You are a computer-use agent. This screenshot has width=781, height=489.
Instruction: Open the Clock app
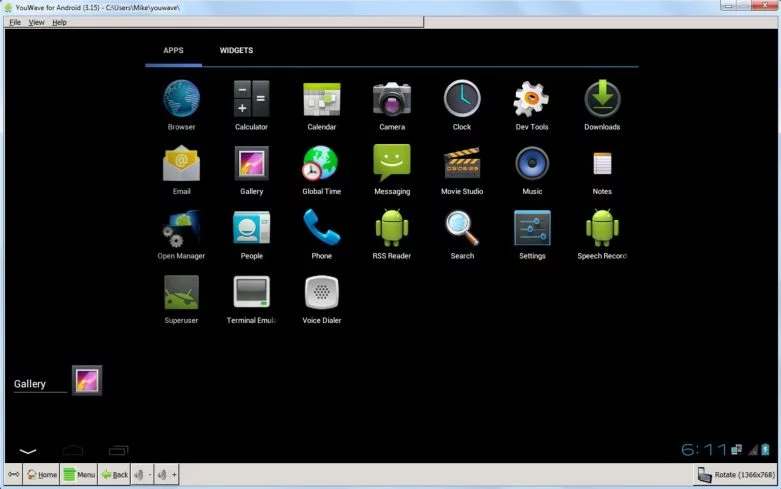[462, 105]
